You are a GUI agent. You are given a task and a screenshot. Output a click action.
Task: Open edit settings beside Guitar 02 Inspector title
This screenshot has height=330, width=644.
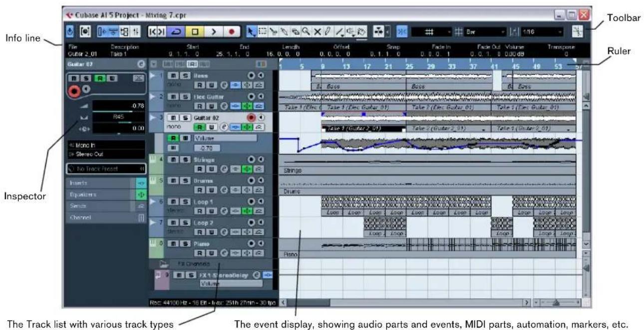[x=141, y=64]
